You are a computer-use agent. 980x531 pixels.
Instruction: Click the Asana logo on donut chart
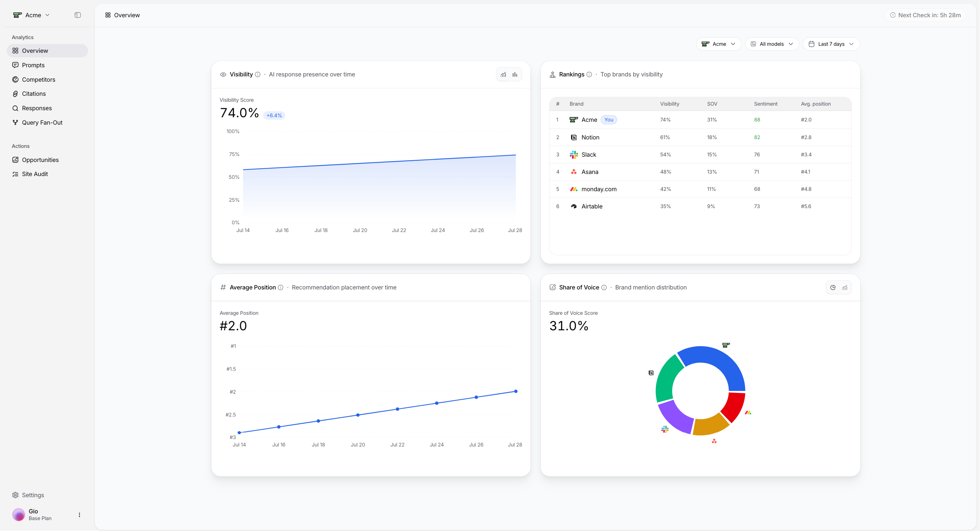pos(714,441)
